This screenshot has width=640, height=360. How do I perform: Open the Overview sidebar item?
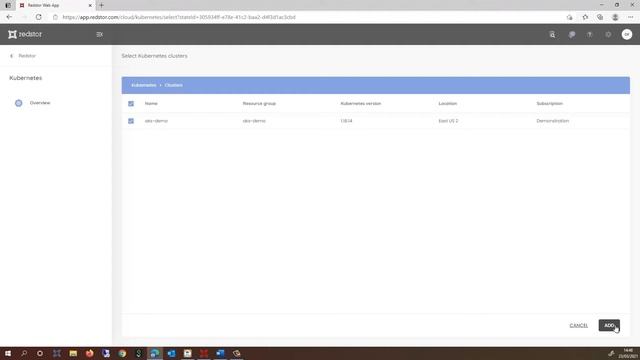pos(33,103)
